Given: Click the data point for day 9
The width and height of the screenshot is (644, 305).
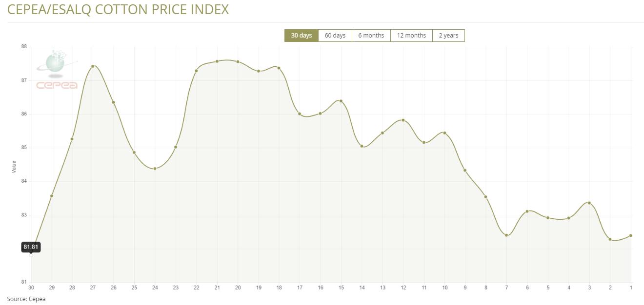Looking at the screenshot, I should [x=465, y=171].
